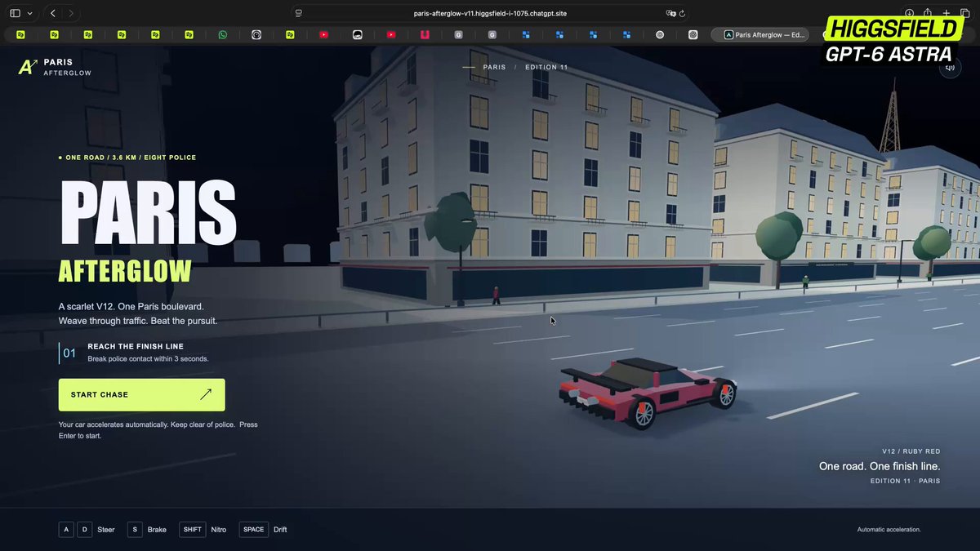Screen dimensions: 980x551
Task: Open the tab with the black-and-white face icon
Action: [357, 35]
